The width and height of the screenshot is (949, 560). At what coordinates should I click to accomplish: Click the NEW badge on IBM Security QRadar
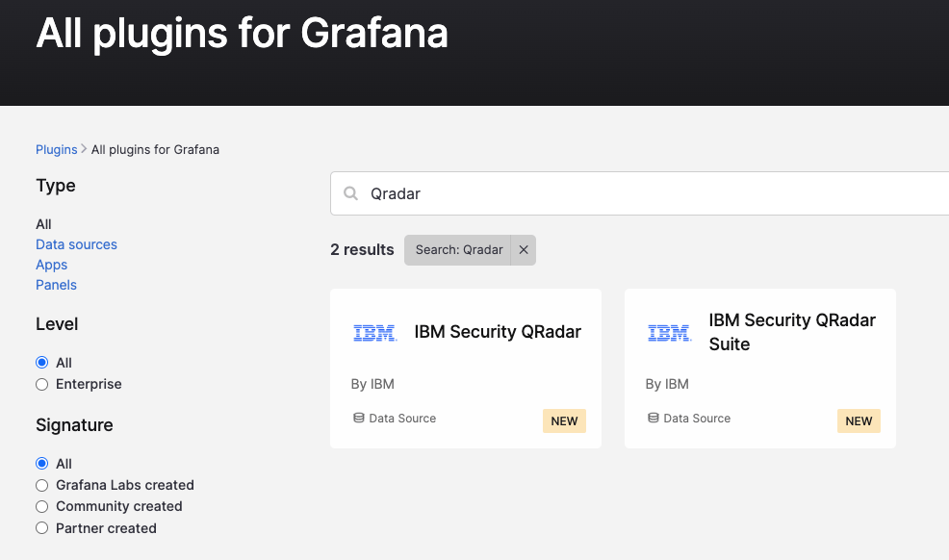[564, 420]
